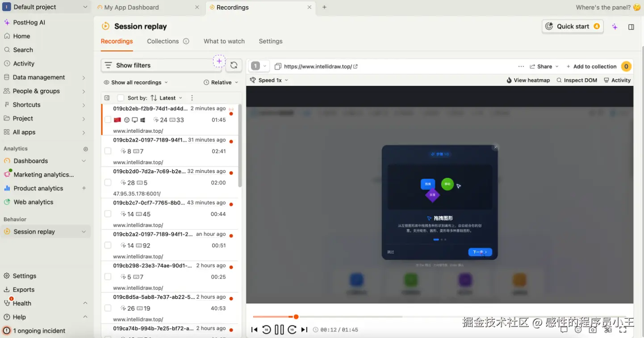Refresh the recordings list
644x338 pixels.
coord(234,65)
